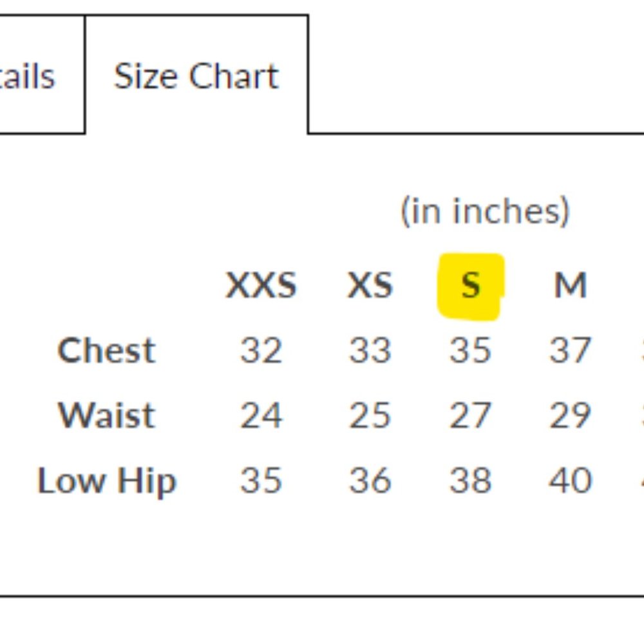Click the M size column header
The width and height of the screenshot is (644, 644).
coord(571,285)
